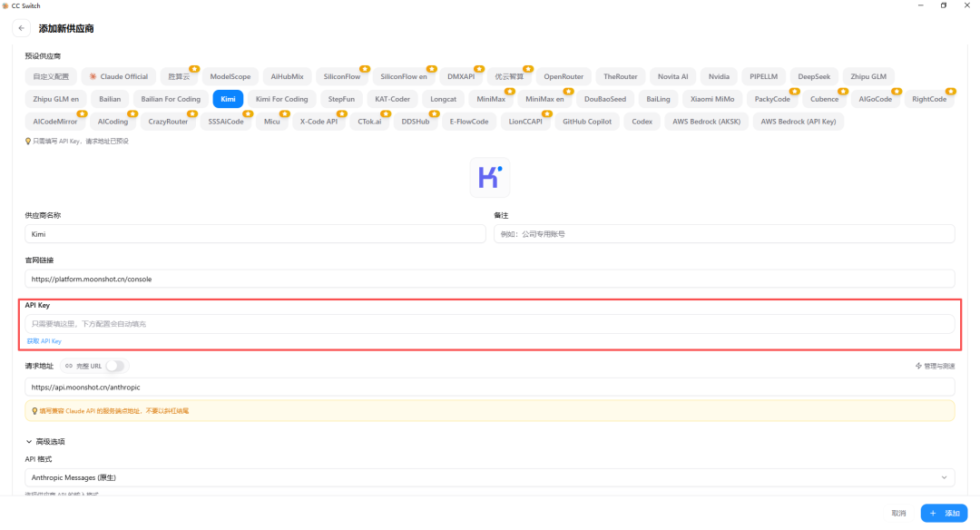Go back using the arrow button

21,28
